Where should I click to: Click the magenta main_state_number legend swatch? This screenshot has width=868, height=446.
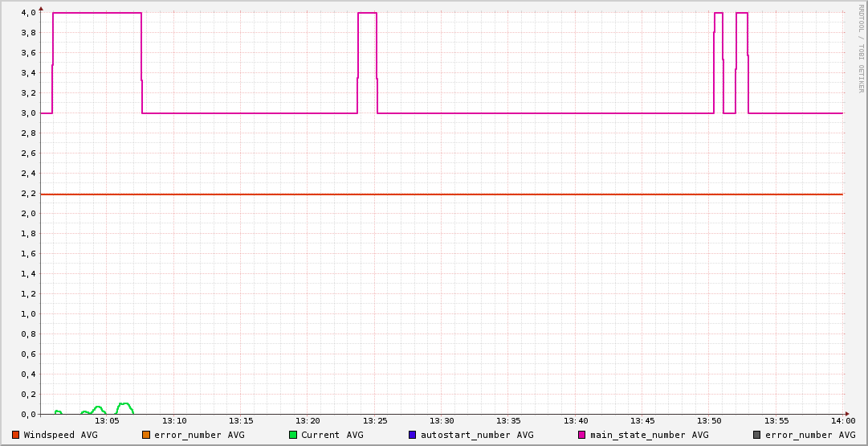582,435
